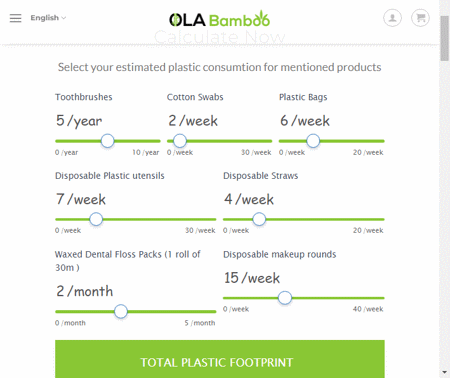This screenshot has width=450, height=378.
Task: Expand the English language dropdown
Action: (x=48, y=18)
